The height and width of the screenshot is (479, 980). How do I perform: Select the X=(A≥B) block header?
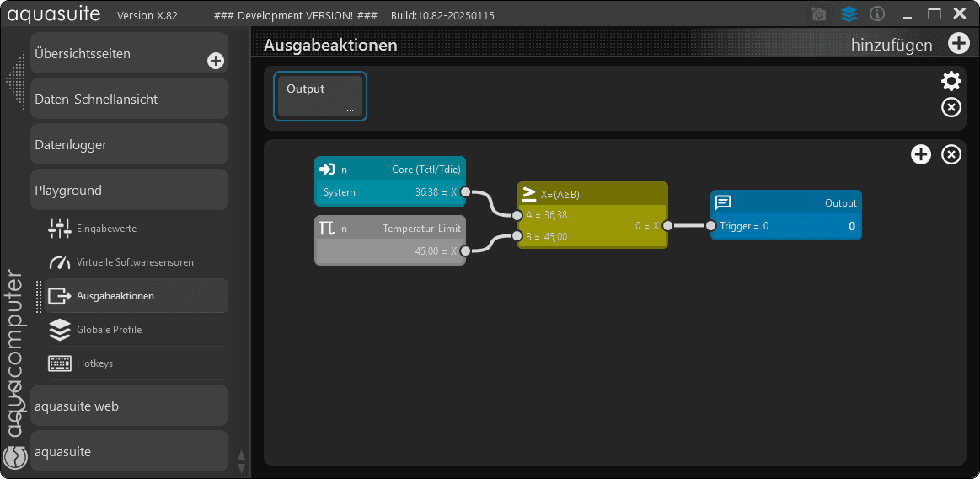coord(592,194)
